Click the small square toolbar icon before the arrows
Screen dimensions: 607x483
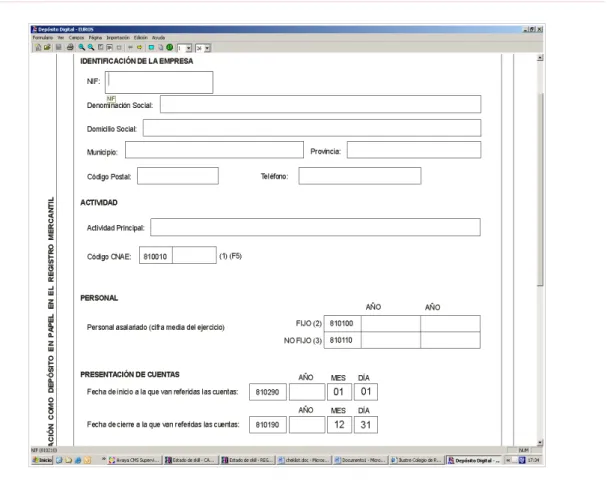(119, 48)
